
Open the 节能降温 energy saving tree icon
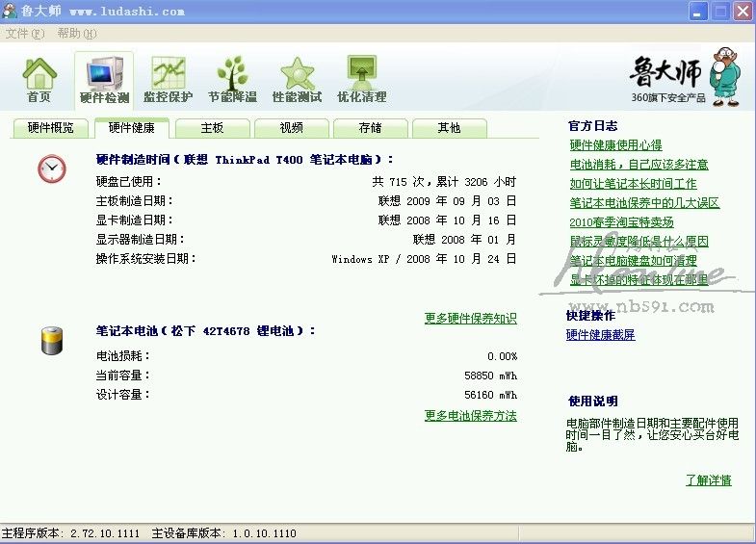[x=232, y=80]
